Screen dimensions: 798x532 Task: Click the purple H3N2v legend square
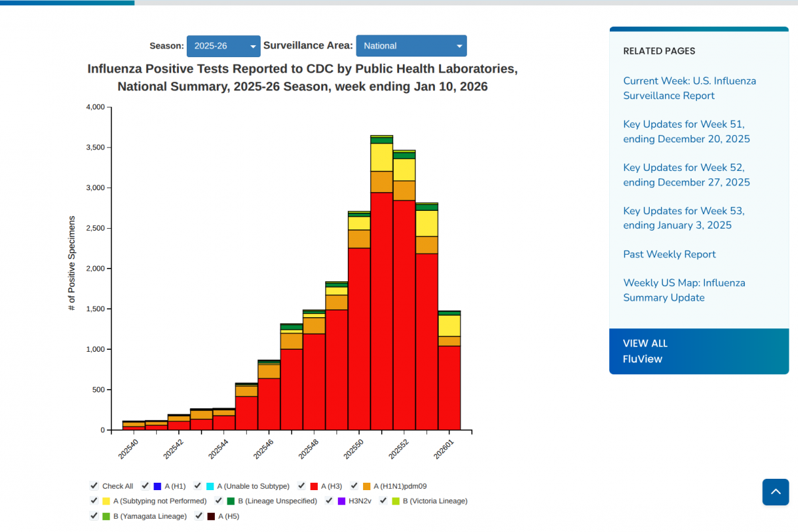click(342, 501)
